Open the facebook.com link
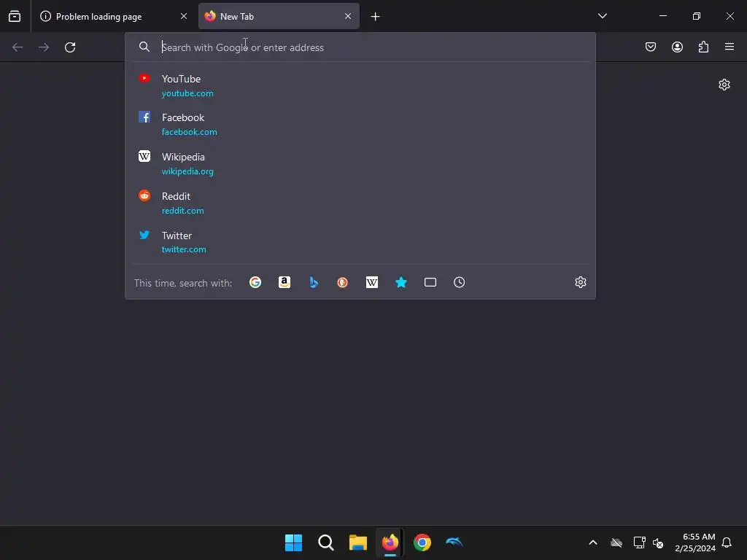Image resolution: width=747 pixels, height=560 pixels. [189, 132]
